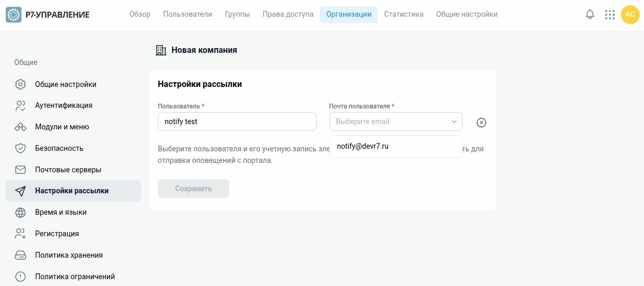Click the Регистрация add-user icon
This screenshot has width=644, height=286.
pos(20,234)
